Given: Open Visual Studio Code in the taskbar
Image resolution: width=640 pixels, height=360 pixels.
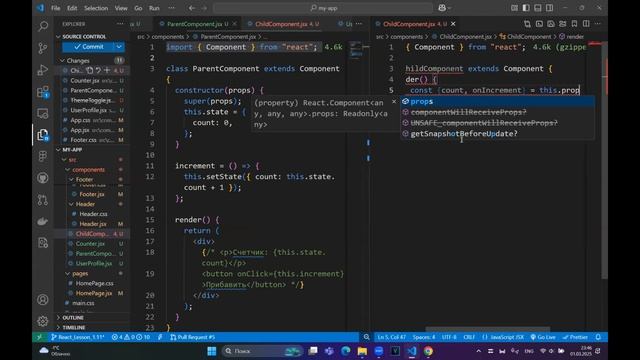Looking at the screenshot, I should pos(411,351).
